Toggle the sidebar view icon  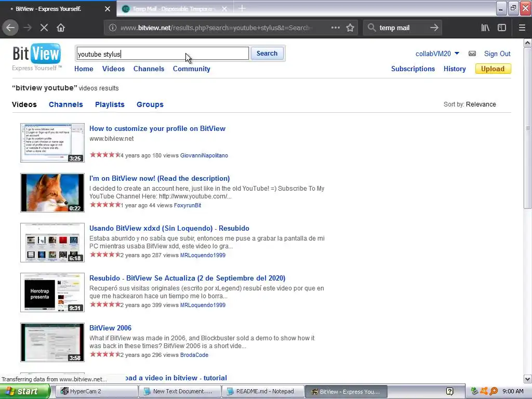[502, 28]
